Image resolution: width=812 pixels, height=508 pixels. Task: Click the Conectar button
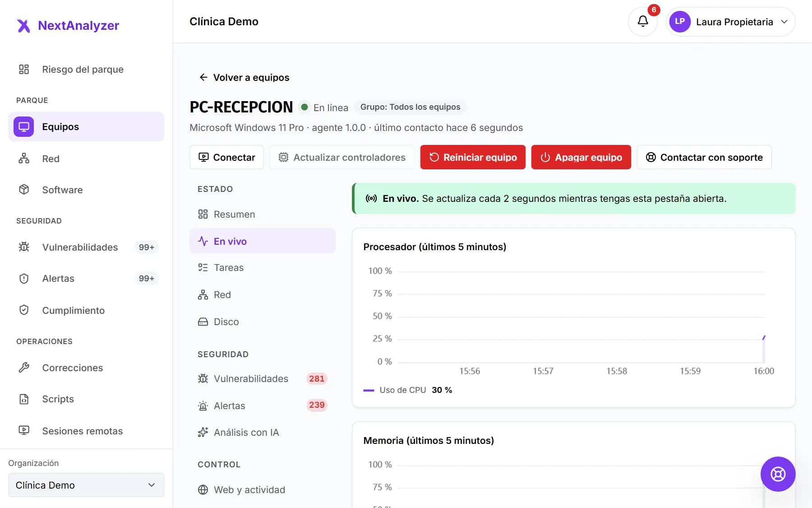coord(226,157)
